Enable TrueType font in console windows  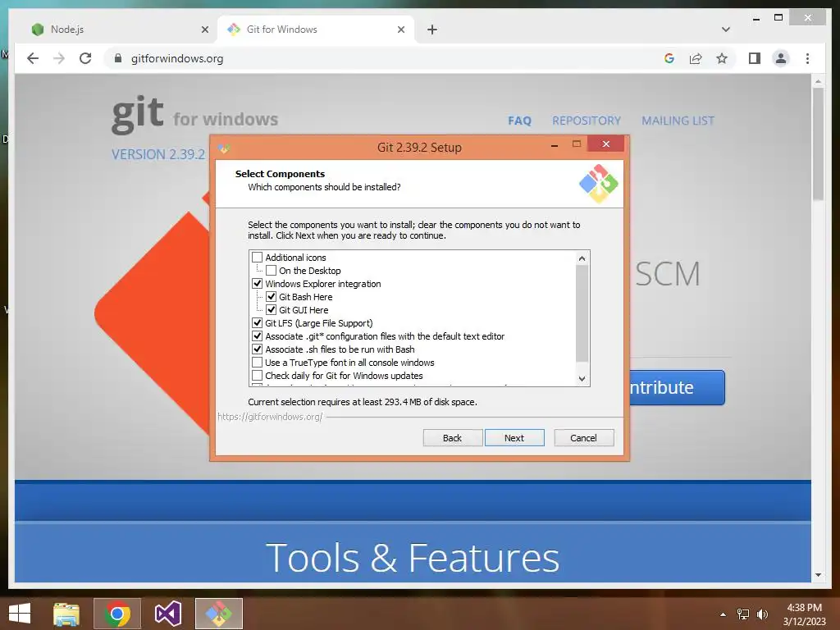pyautogui.click(x=257, y=363)
